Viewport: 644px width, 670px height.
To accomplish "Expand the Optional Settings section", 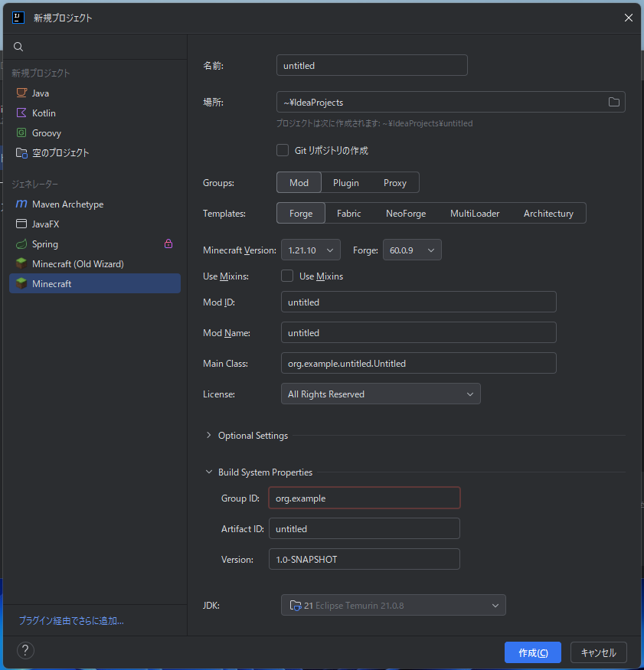I will click(x=208, y=436).
